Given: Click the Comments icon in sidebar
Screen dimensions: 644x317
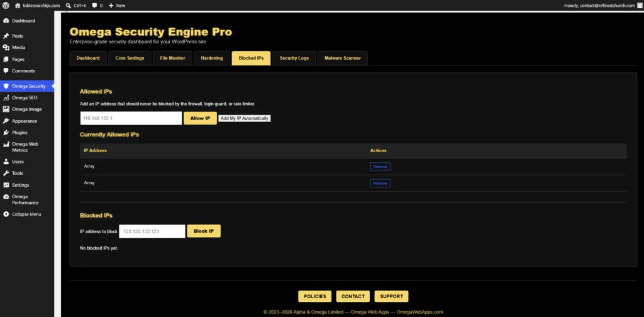Looking at the screenshot, I should click(6, 70).
